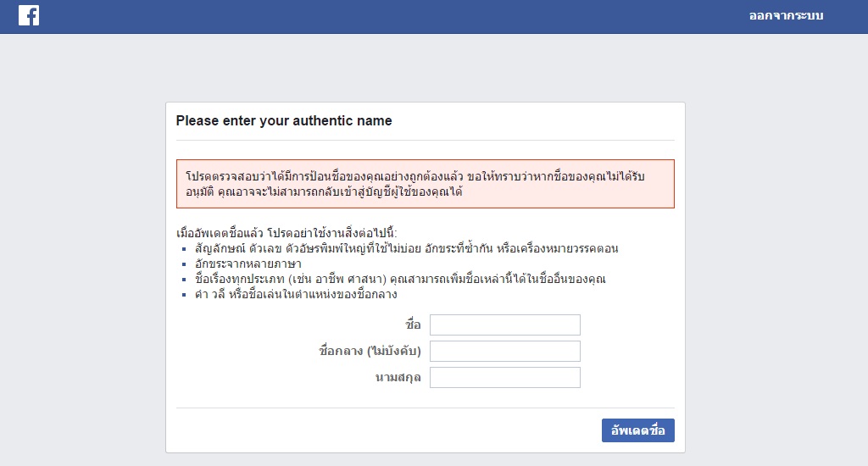This screenshot has width=868, height=466.
Task: Submit with the อัพเดตชื่อ button
Action: pos(637,430)
